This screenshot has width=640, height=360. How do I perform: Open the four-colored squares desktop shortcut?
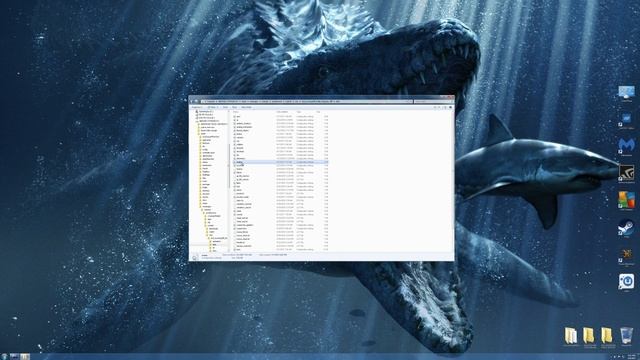[x=626, y=201]
